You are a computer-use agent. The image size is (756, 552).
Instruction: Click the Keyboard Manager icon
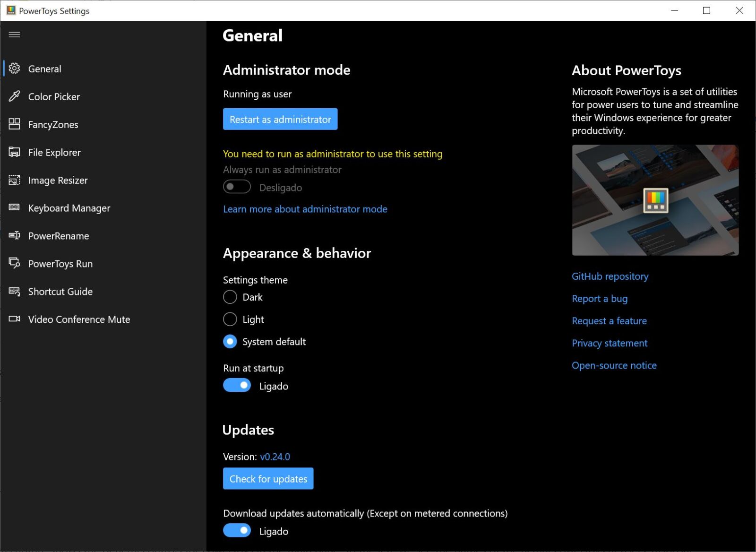[14, 208]
